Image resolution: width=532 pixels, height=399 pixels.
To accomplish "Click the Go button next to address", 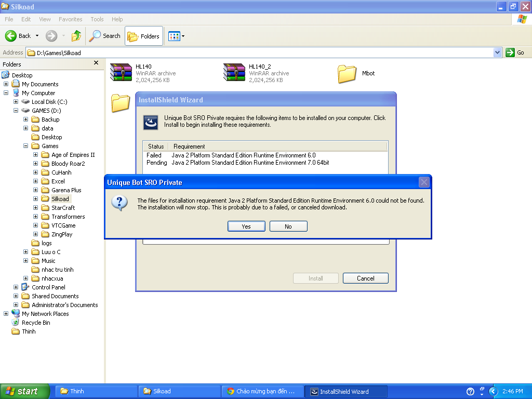I will (515, 52).
